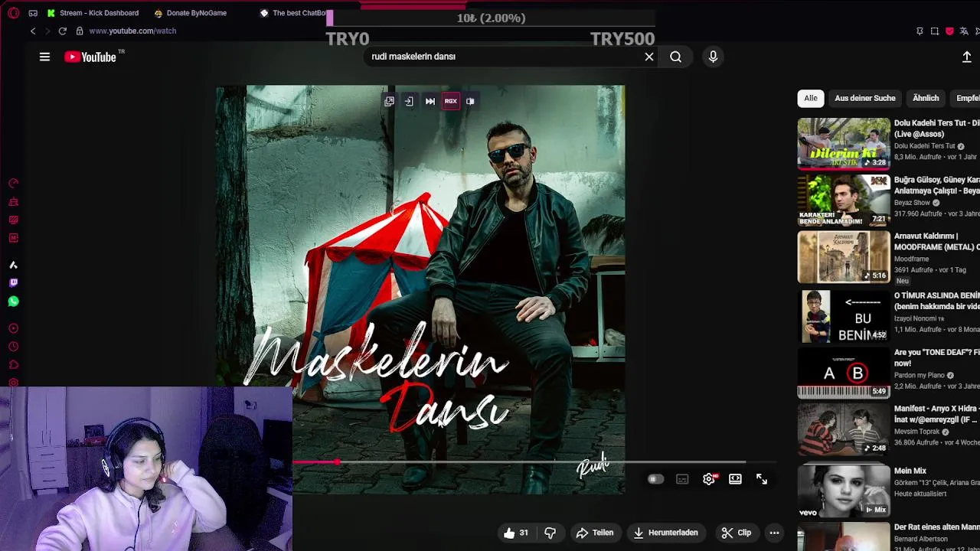Viewport: 980px width, 551px height.
Task: Go to the YouTube home logo
Action: pos(90,57)
